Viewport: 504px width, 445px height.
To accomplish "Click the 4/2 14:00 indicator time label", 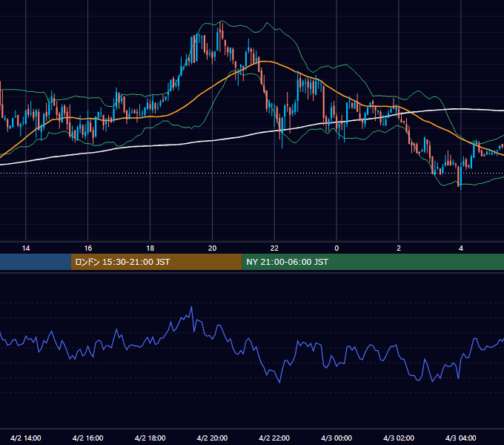I will pyautogui.click(x=26, y=438).
